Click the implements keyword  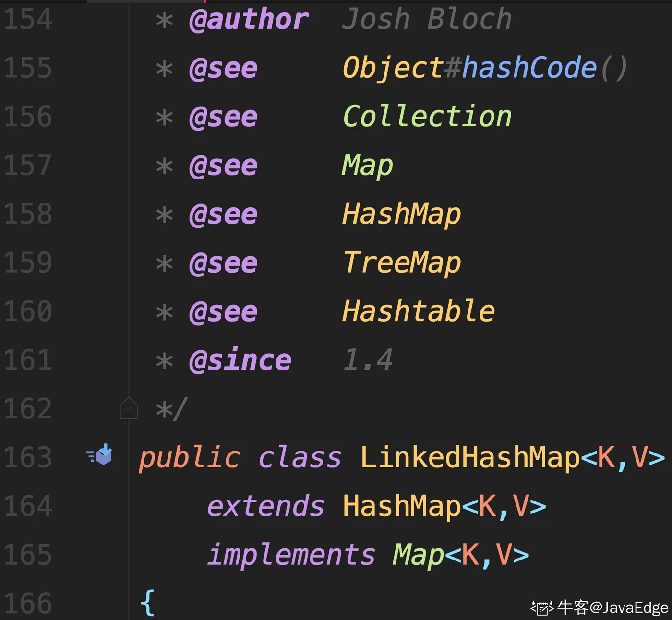(x=291, y=555)
